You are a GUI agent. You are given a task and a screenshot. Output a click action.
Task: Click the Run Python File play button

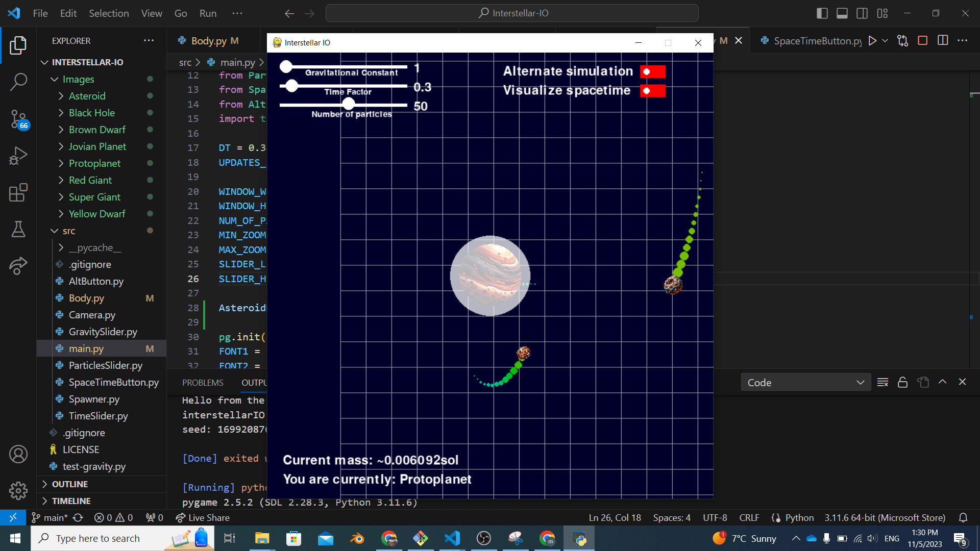click(872, 41)
